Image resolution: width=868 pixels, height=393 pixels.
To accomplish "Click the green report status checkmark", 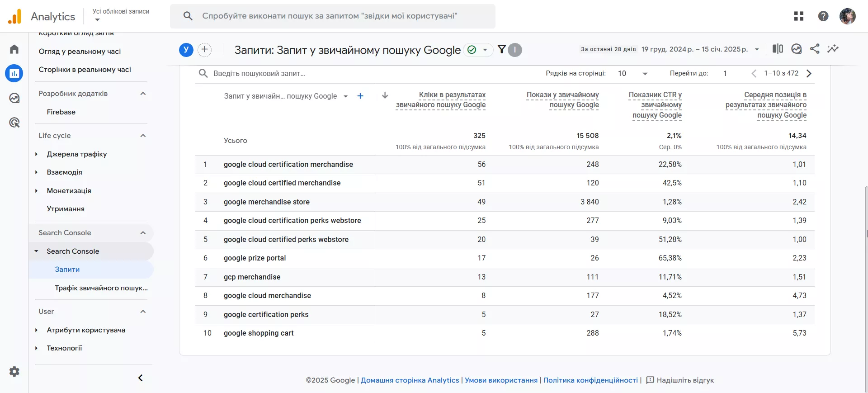I will pos(472,50).
